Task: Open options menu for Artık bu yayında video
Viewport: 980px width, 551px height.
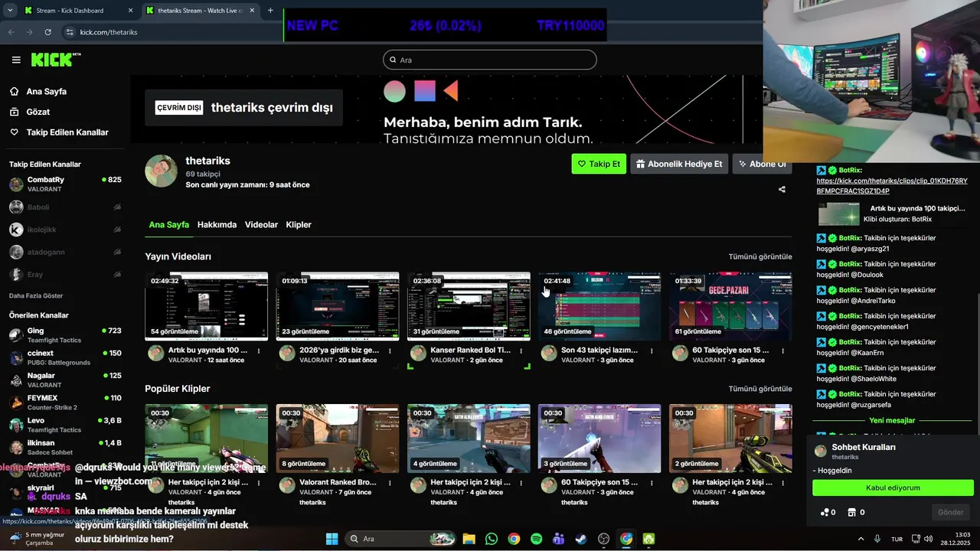Action: 259,350
